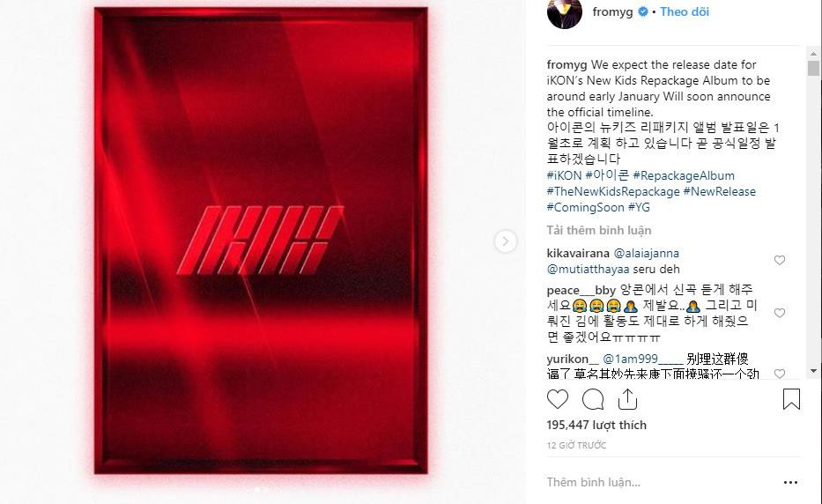Click the comments scrollbar down arrow

coord(813,371)
